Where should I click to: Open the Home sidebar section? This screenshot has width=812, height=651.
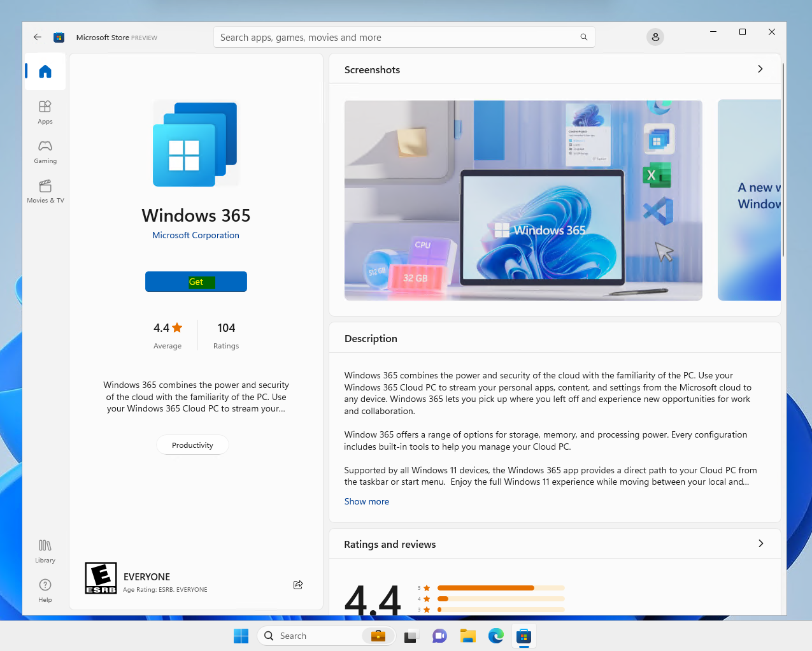click(x=45, y=71)
